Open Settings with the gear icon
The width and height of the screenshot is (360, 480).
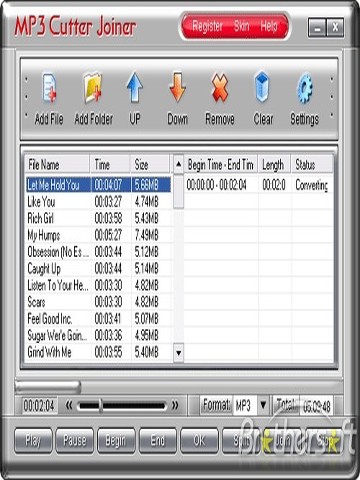tap(305, 88)
